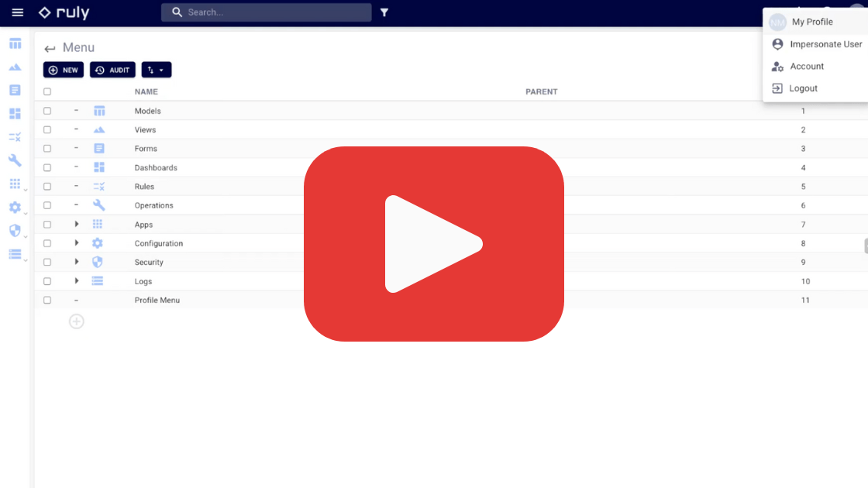This screenshot has height=488, width=868.
Task: Click the Dashboards row name
Action: tap(156, 167)
